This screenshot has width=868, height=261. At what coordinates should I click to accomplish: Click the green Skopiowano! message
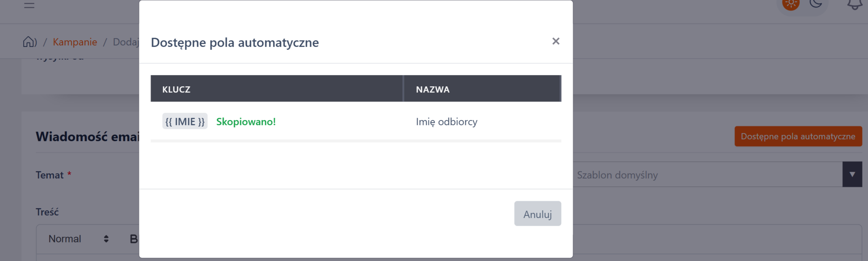click(246, 122)
